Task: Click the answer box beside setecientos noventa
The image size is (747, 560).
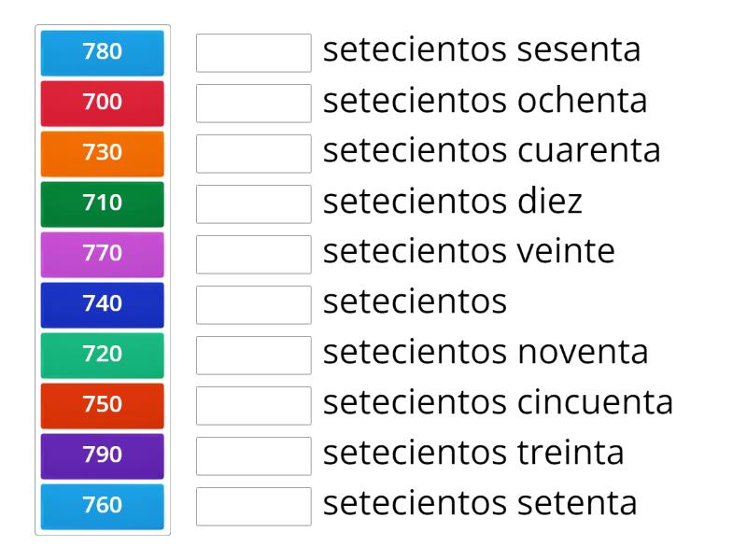Action: pyautogui.click(x=254, y=355)
